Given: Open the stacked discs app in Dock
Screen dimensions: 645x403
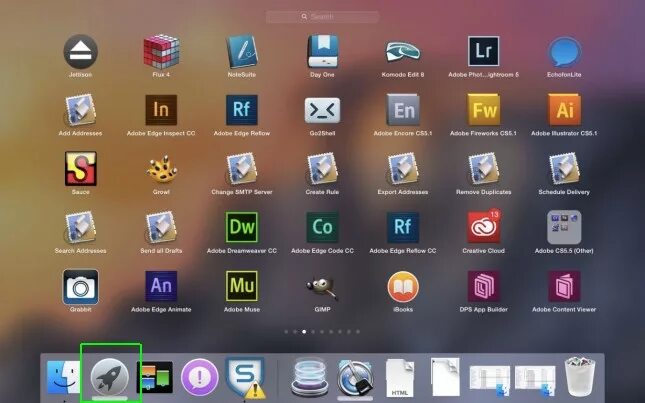Looking at the screenshot, I should 310,376.
